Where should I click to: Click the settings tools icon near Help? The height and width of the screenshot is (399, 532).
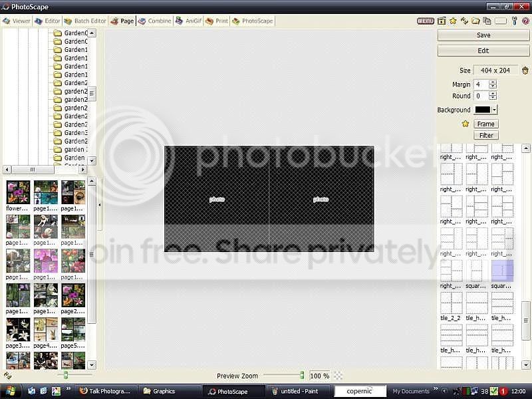[x=515, y=21]
